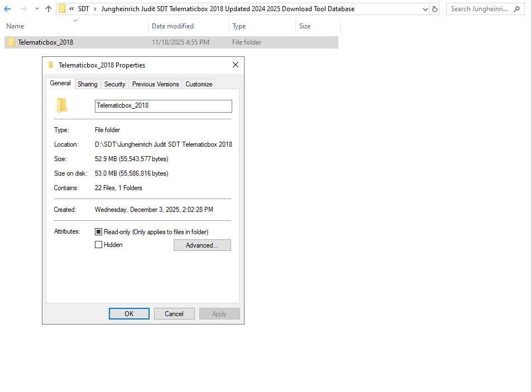Click the yellow folder icon in Properties dialog
Image resolution: width=532 pixels, height=392 pixels.
click(63, 106)
